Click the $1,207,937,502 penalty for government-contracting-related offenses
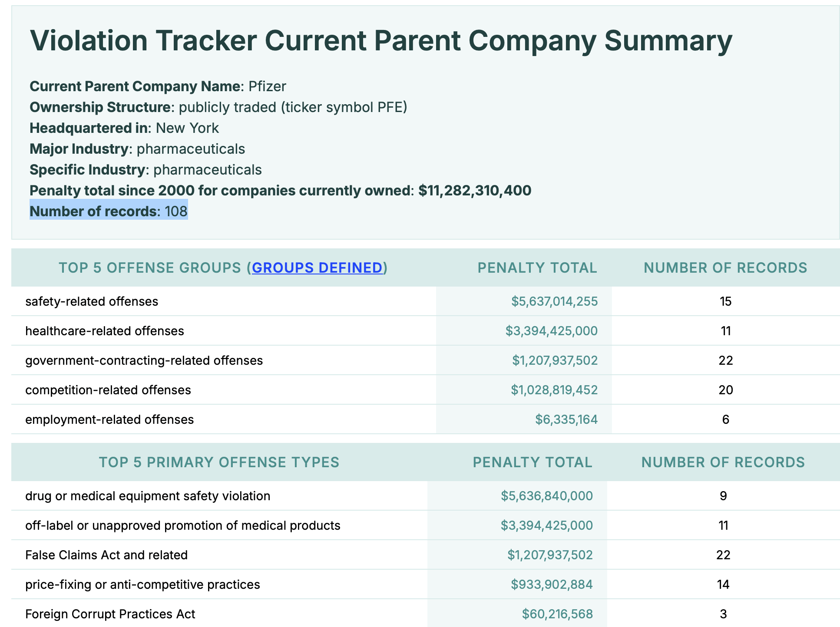The width and height of the screenshot is (840, 627). pyautogui.click(x=555, y=360)
